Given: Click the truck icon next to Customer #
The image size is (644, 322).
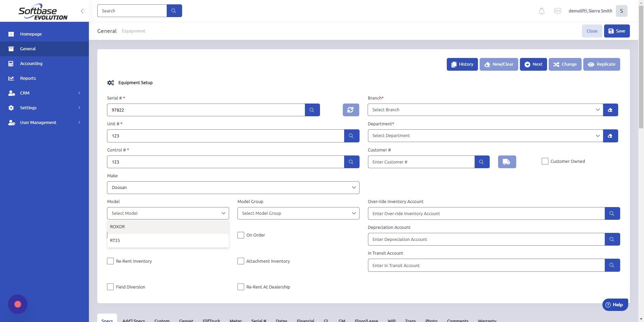Looking at the screenshot, I should pos(506,162).
